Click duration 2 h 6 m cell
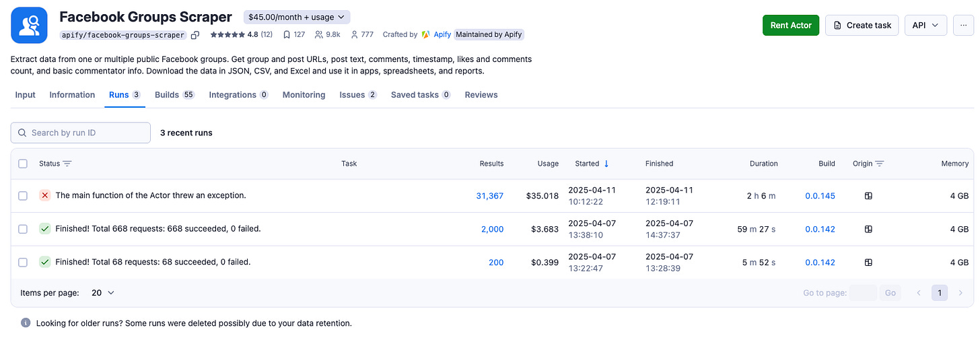The image size is (980, 342). click(761, 196)
